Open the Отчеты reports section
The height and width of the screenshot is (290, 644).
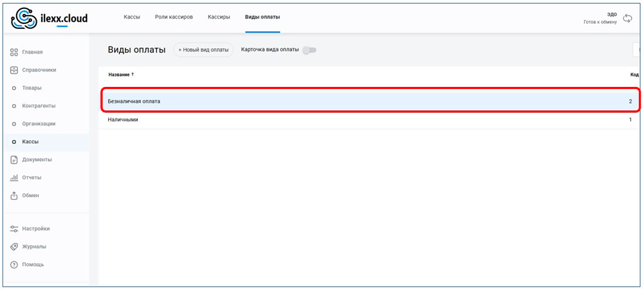coord(32,177)
